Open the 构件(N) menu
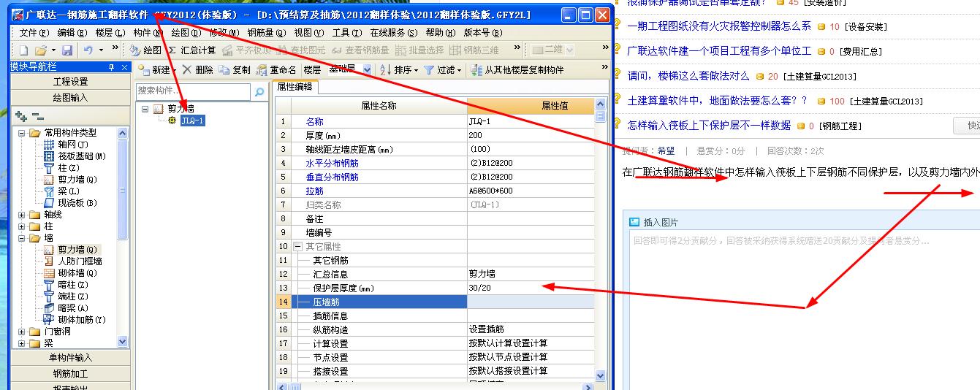Image resolution: width=980 pixels, height=390 pixels. coord(148,33)
